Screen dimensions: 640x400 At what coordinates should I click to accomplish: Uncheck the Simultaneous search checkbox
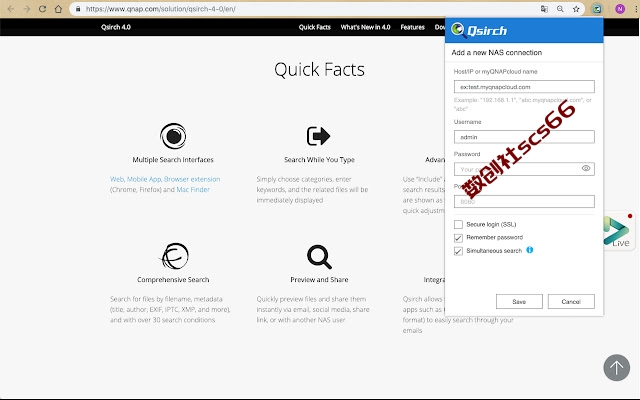(458, 251)
